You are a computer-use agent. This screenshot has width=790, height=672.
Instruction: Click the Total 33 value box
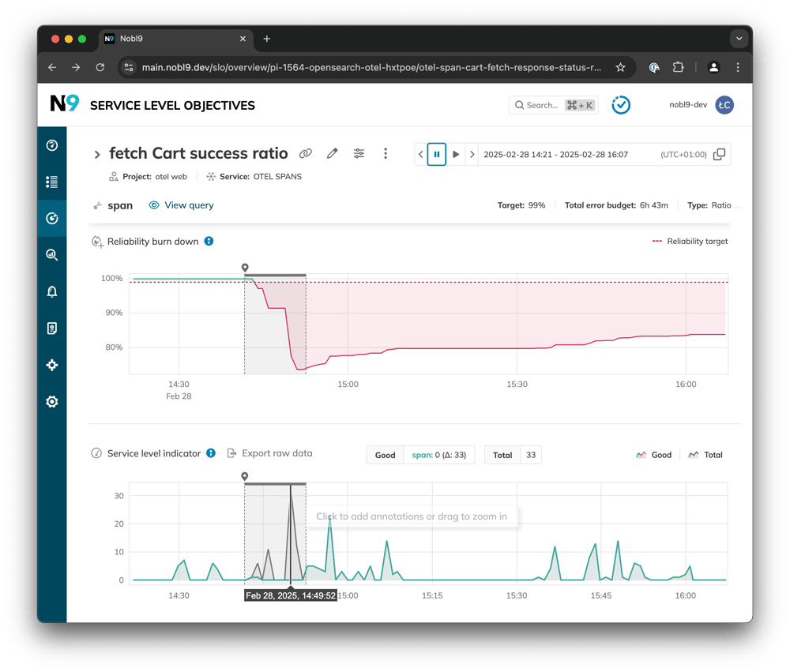coord(513,455)
